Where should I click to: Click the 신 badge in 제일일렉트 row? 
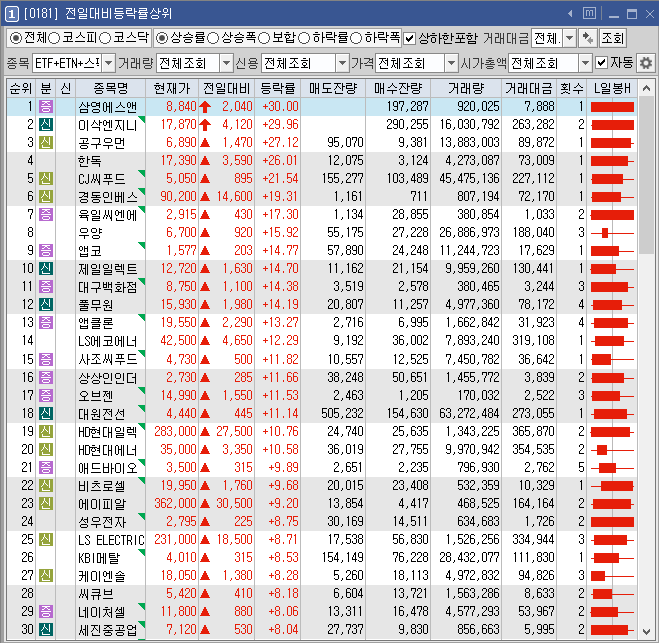click(46, 268)
